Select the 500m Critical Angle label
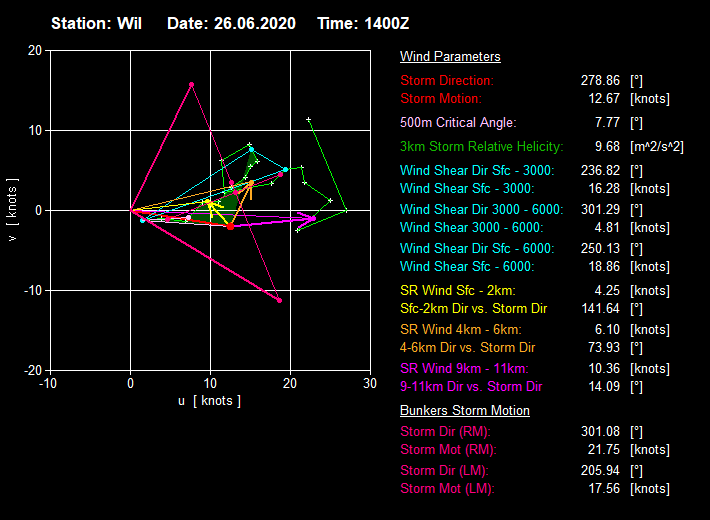The image size is (710, 520). [x=458, y=123]
